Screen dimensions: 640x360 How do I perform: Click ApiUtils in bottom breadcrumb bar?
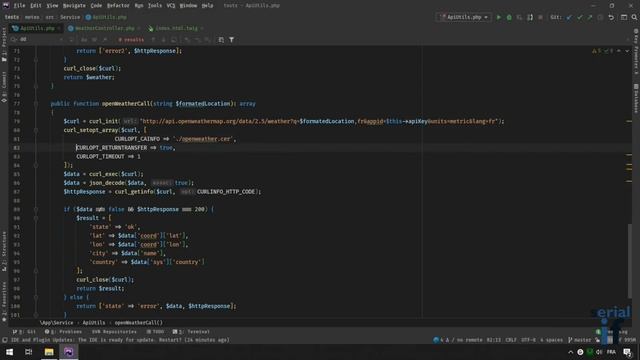[x=94, y=322]
